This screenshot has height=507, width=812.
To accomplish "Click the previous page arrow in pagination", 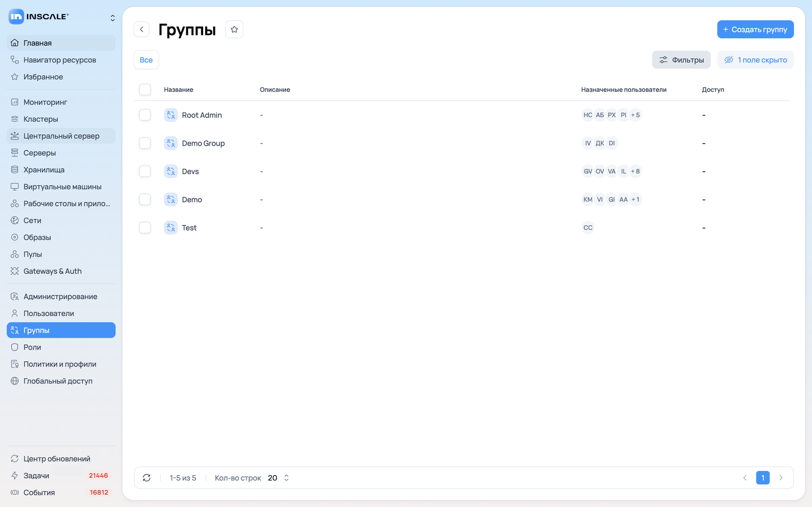I will [x=745, y=478].
